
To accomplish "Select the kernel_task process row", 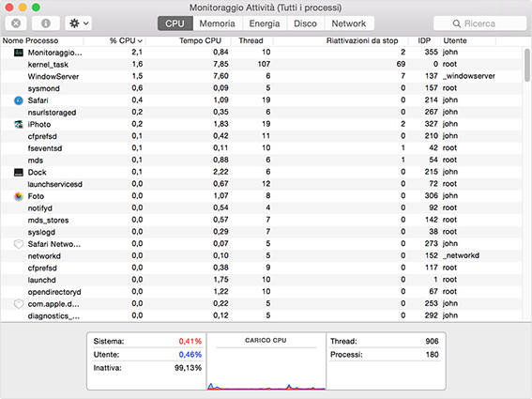I will point(261,65).
